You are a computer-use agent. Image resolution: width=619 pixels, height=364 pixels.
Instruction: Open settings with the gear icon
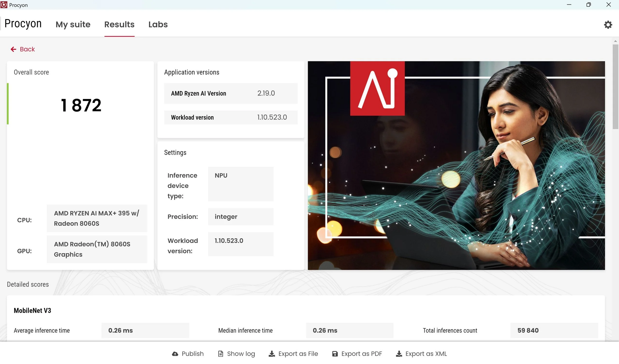(608, 25)
